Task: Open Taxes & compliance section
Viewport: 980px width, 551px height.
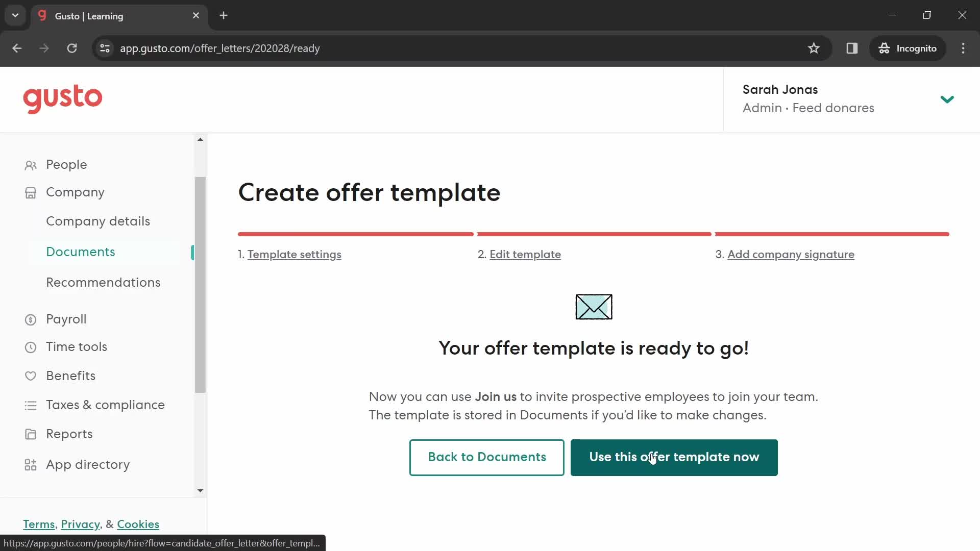Action: 105,405
